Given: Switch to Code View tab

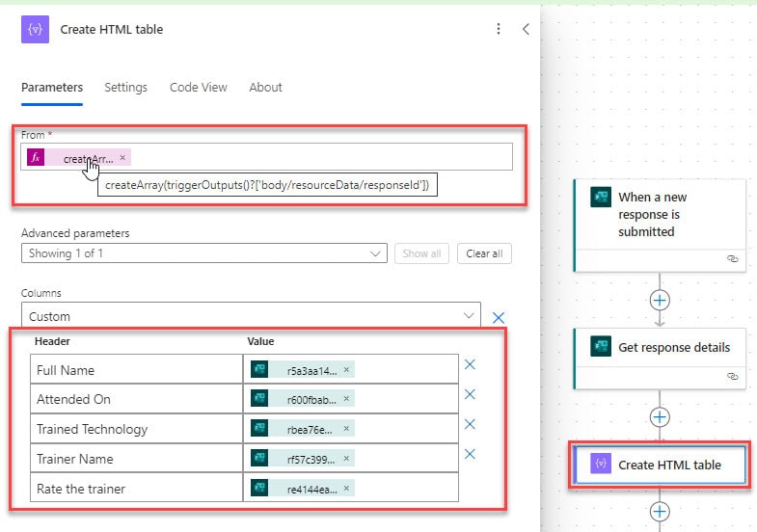Looking at the screenshot, I should (198, 88).
